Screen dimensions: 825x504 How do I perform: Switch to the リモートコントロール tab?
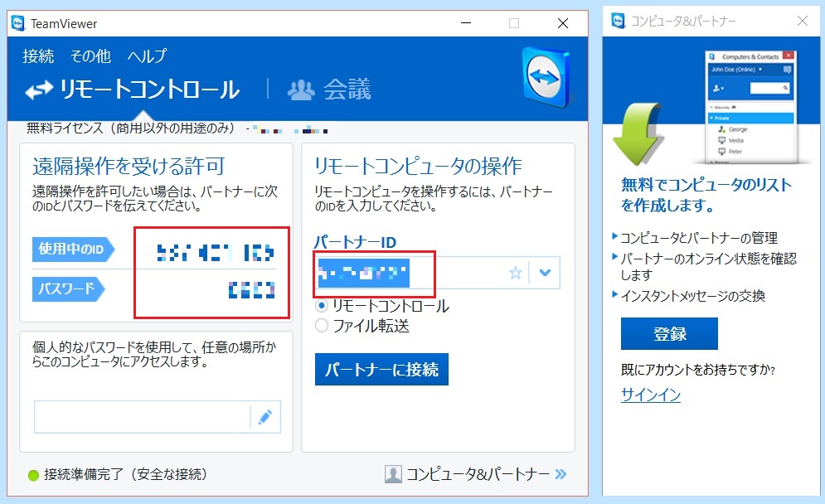pyautogui.click(x=133, y=90)
